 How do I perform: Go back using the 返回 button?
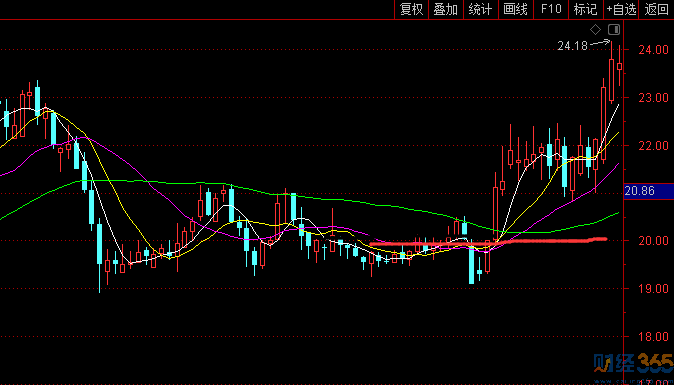click(657, 9)
